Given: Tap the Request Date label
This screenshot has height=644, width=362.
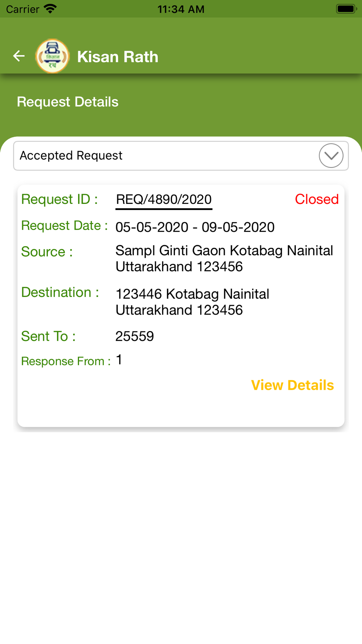Looking at the screenshot, I should [64, 226].
